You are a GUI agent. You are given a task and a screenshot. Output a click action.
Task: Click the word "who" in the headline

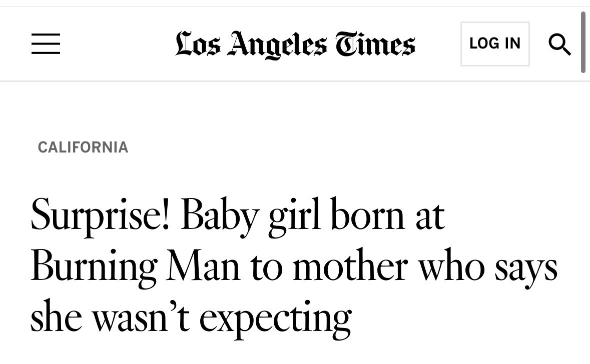pyautogui.click(x=452, y=265)
